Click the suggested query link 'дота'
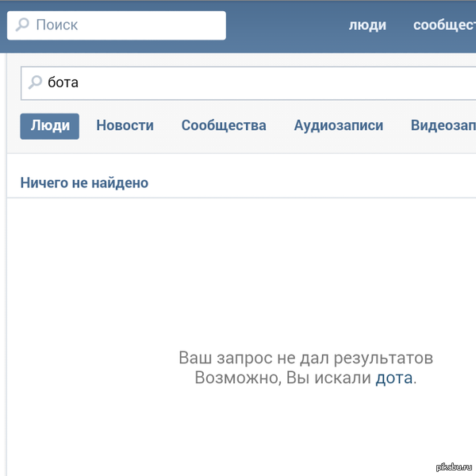476x476 pixels. pyautogui.click(x=394, y=378)
